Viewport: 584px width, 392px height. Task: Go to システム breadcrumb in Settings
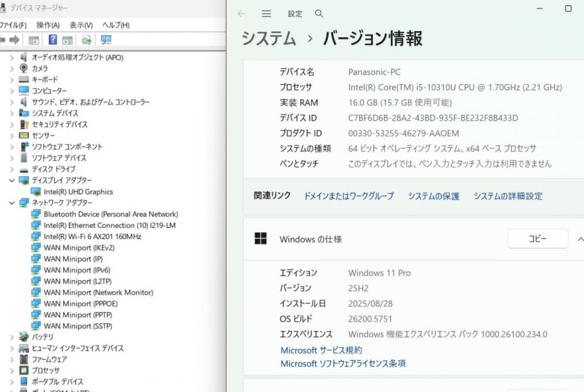pos(269,38)
